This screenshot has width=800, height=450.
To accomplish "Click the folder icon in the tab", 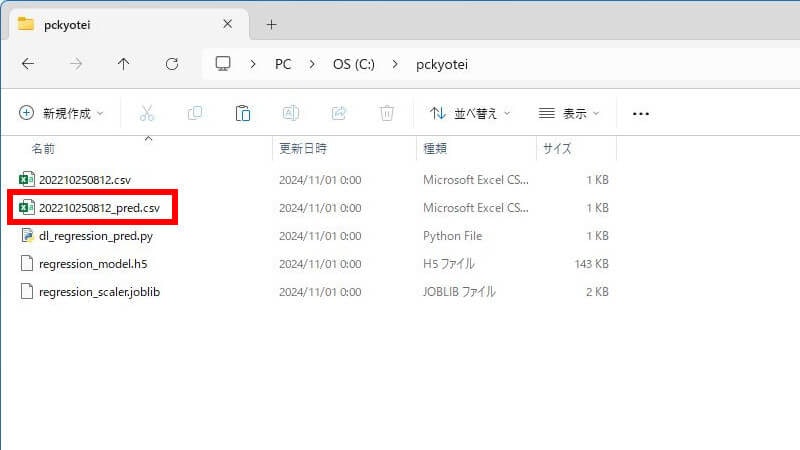I will click(26, 23).
